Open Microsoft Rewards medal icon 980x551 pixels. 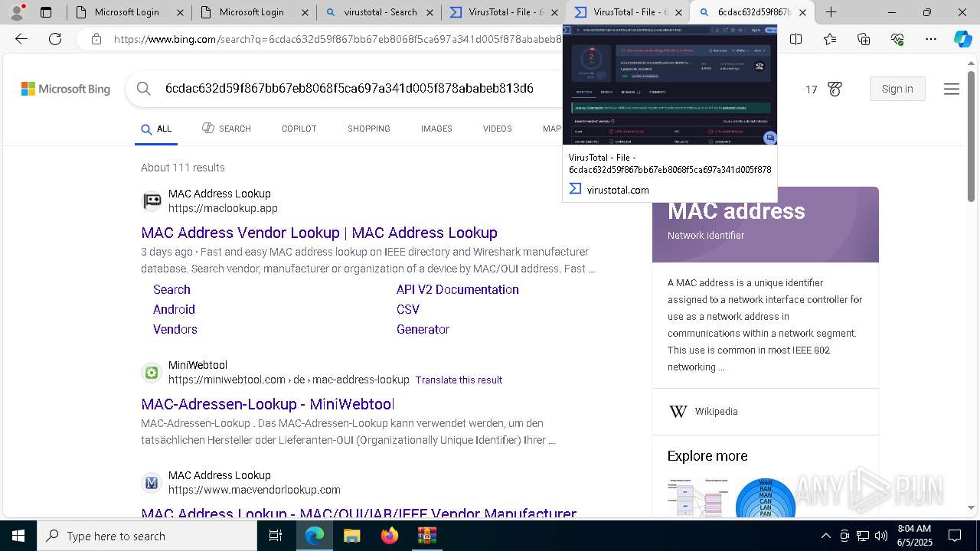tap(835, 90)
